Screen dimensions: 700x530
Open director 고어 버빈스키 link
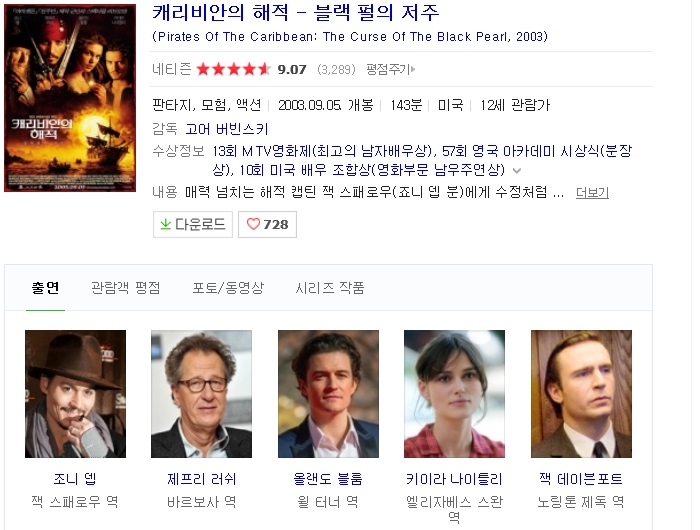[x=227, y=129]
